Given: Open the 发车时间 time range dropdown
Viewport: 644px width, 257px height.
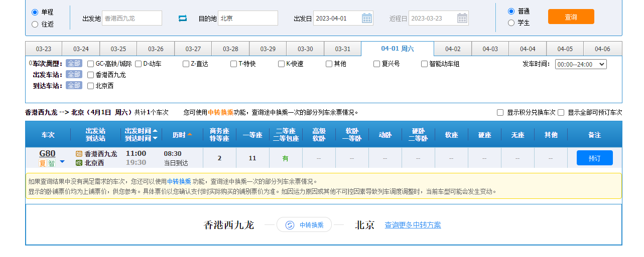Looking at the screenshot, I should point(580,64).
